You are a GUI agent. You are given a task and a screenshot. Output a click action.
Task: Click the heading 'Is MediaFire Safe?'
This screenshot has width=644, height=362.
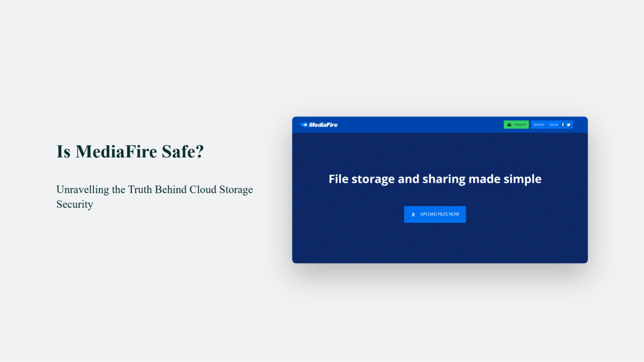(130, 152)
